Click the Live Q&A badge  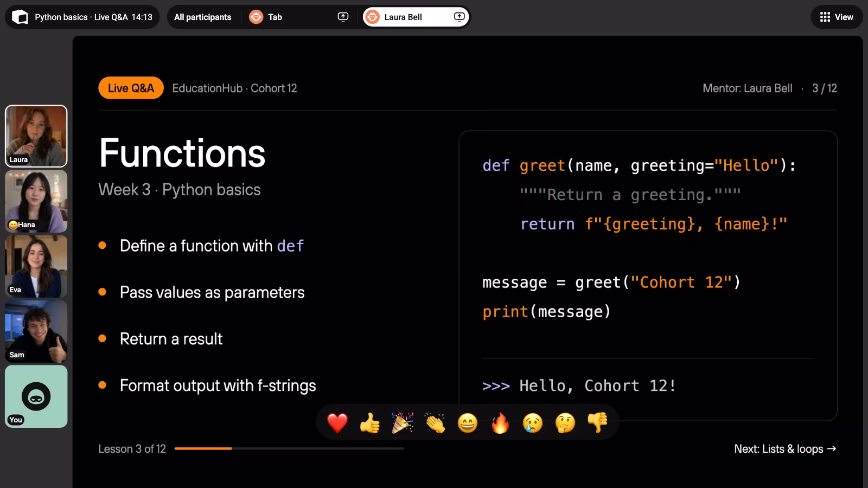[x=131, y=88]
